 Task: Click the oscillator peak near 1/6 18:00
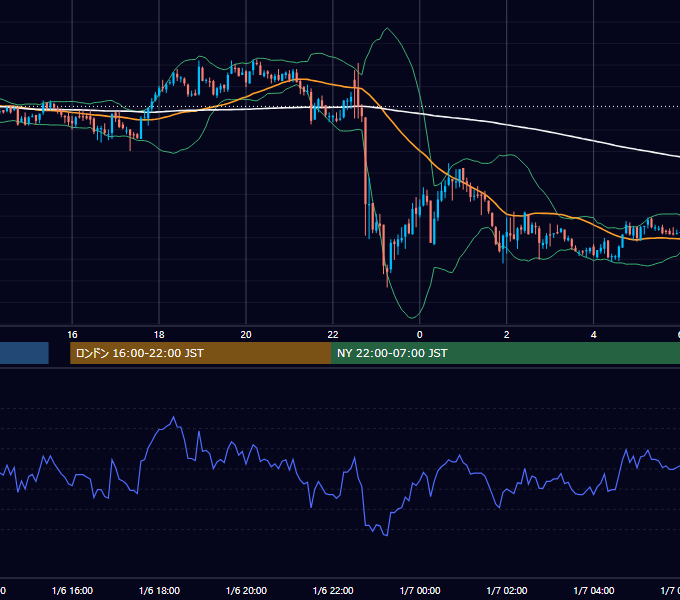click(x=174, y=417)
